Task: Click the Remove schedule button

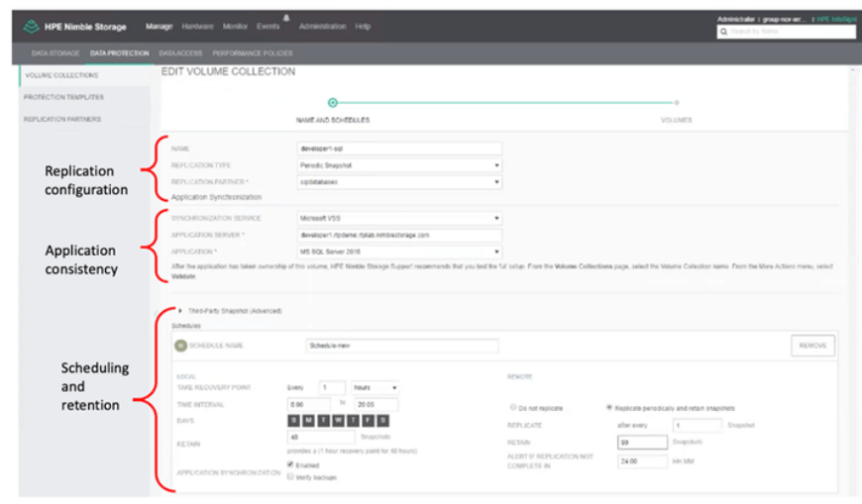Action: (x=812, y=346)
